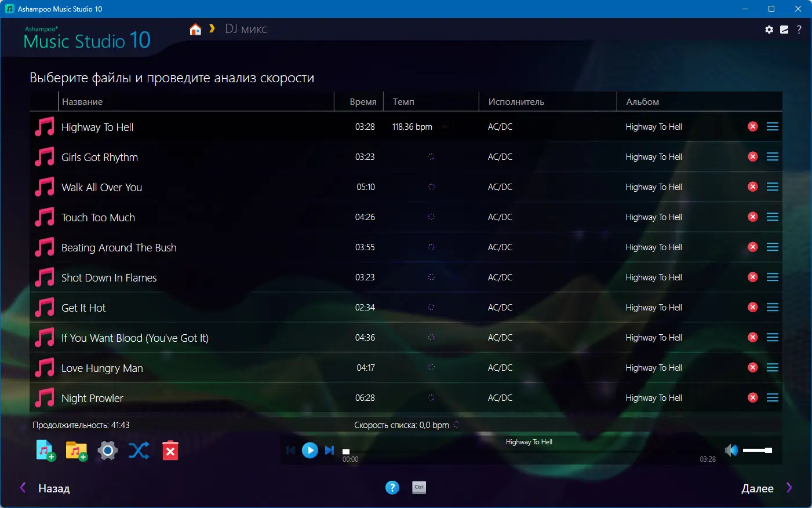Skip to the previous track
This screenshot has height=508, width=812.
291,450
